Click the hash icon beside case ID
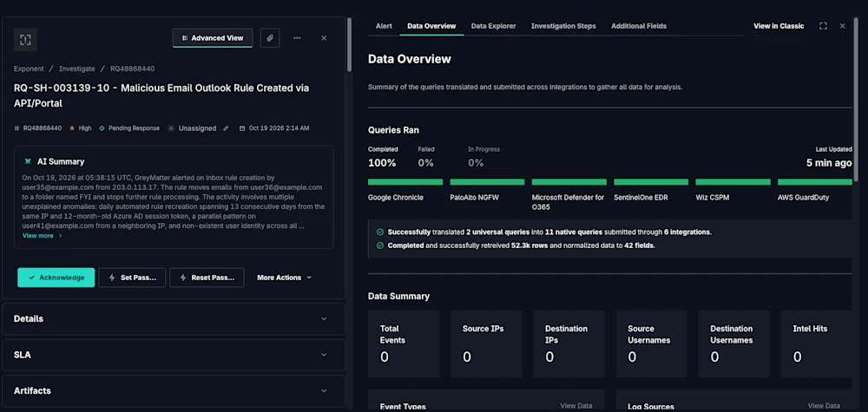Screen dimensions: 868x412 pos(16,128)
